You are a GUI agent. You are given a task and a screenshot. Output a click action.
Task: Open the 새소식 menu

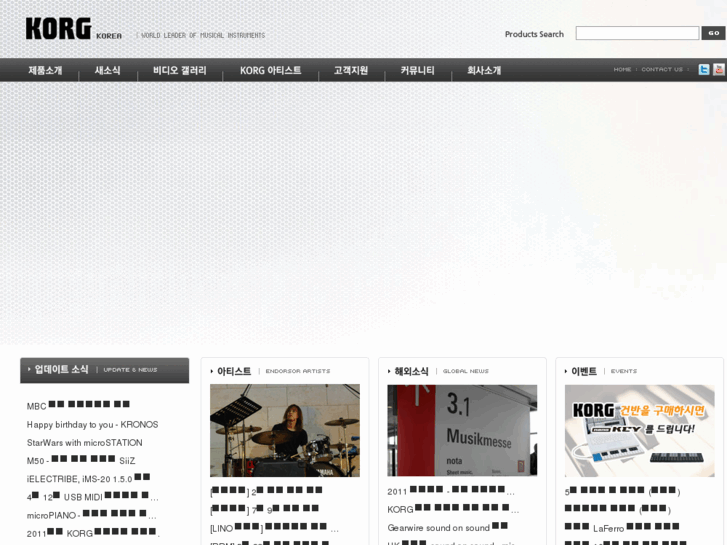[x=108, y=71]
